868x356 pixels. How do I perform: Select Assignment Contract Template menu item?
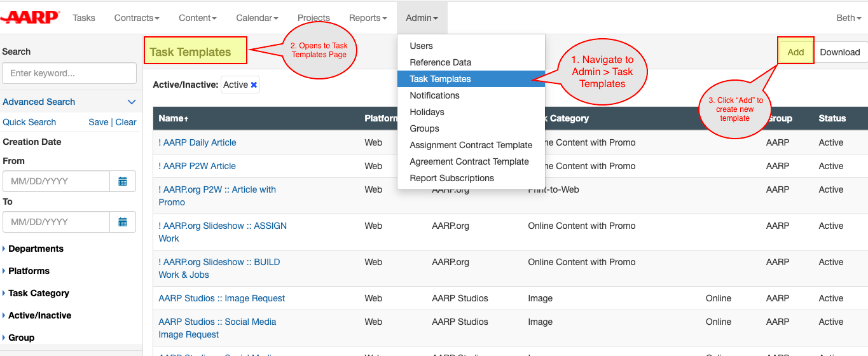tap(471, 145)
